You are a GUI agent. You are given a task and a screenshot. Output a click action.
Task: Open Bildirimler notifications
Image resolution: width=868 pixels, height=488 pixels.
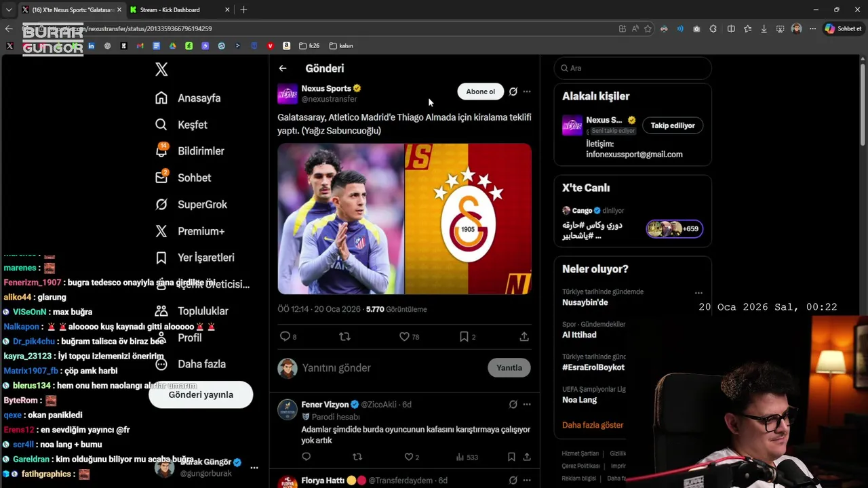coord(189,151)
